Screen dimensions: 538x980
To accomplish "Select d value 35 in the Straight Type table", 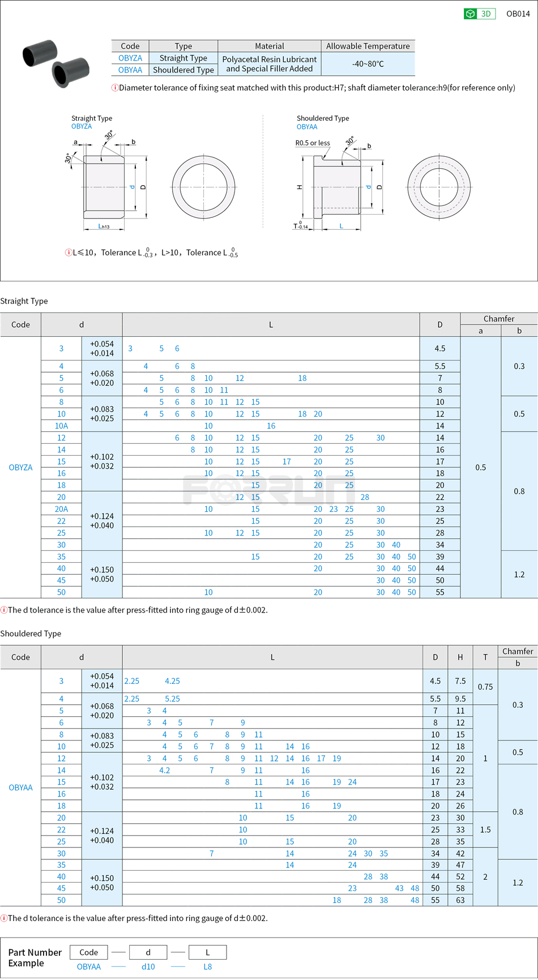I will click(x=61, y=557).
